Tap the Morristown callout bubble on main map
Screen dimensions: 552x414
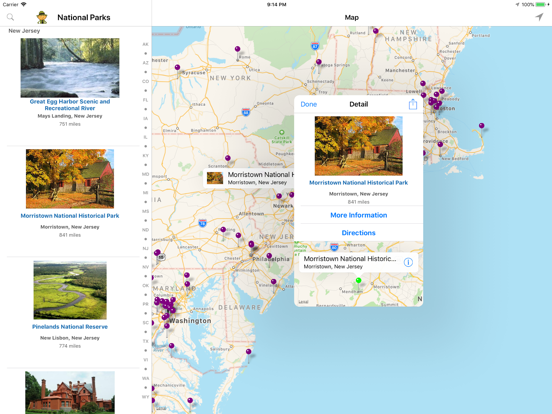(249, 178)
